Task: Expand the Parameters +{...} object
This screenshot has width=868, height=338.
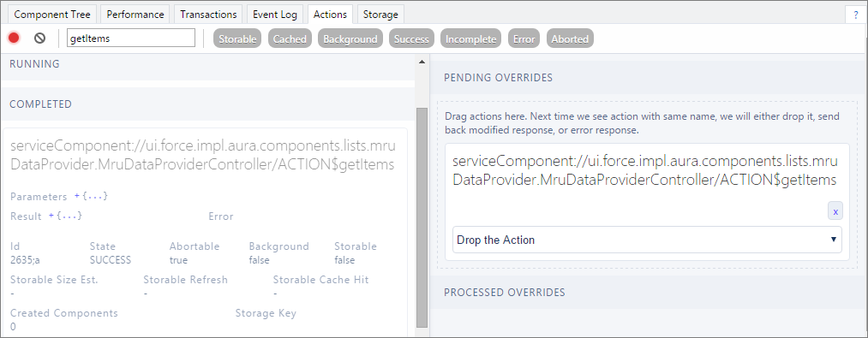Action: tap(91, 197)
